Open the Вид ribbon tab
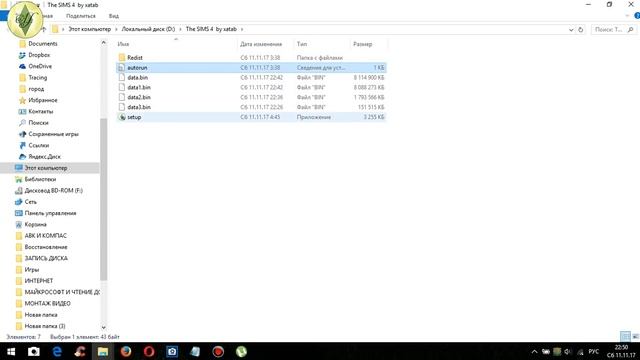 pyautogui.click(x=113, y=16)
